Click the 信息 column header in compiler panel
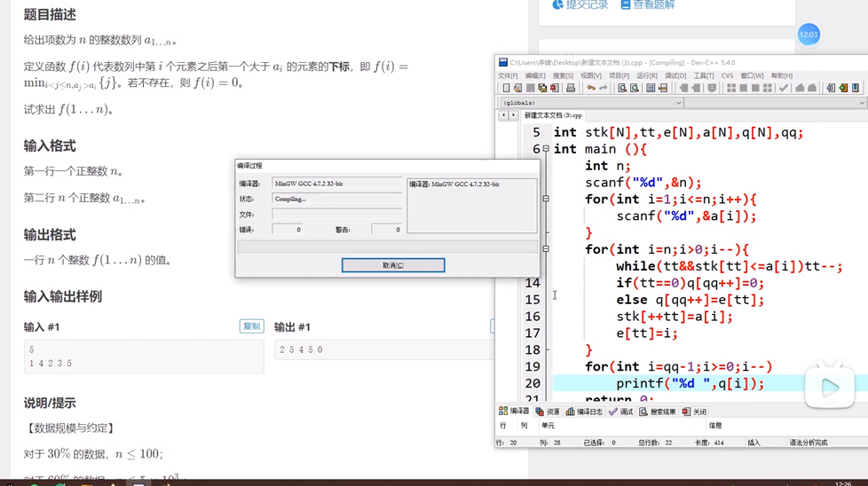Screen dimensions: 868x486 pyautogui.click(x=715, y=425)
